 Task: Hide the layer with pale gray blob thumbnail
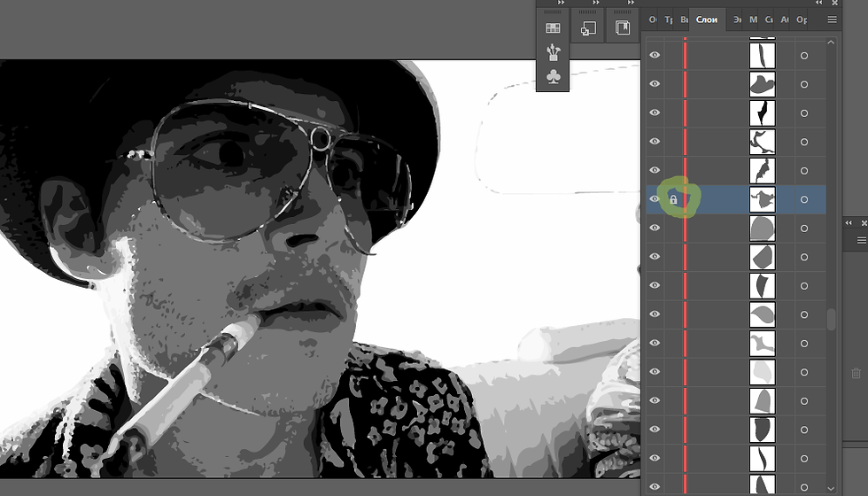(655, 372)
